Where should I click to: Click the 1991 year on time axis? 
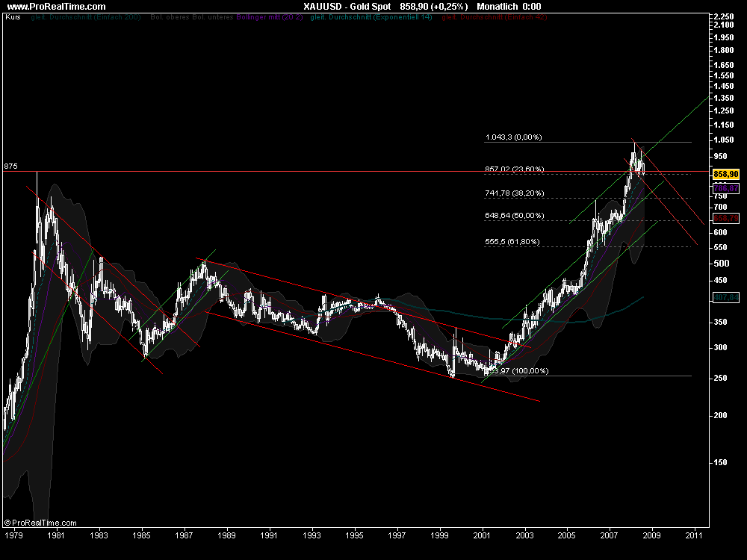coord(269,535)
